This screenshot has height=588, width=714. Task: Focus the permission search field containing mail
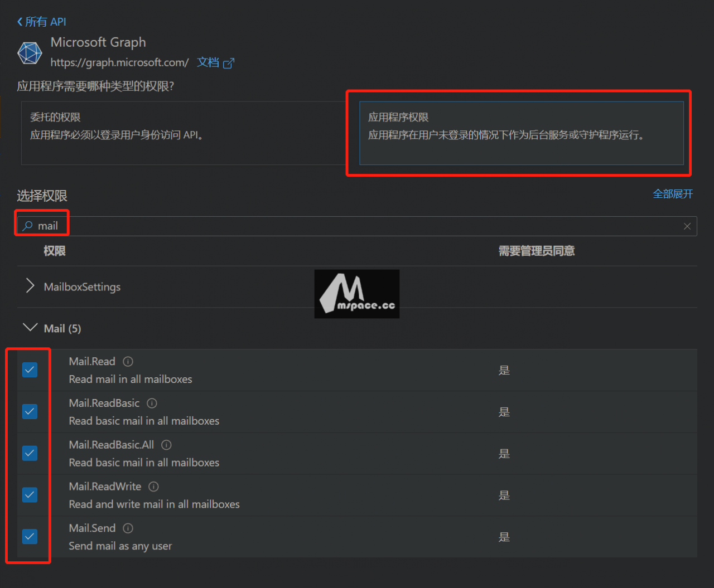(x=357, y=226)
